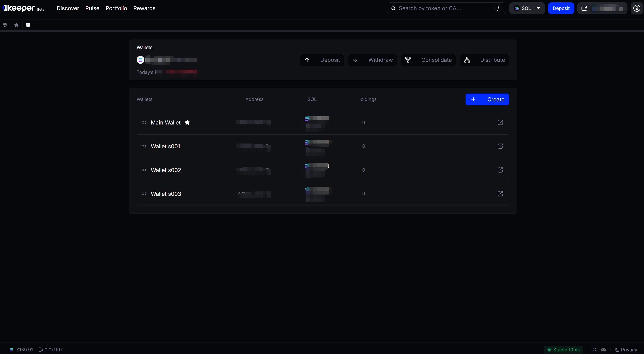Go to the Portfolio page
Viewport: 644px width, 354px height.
(116, 8)
